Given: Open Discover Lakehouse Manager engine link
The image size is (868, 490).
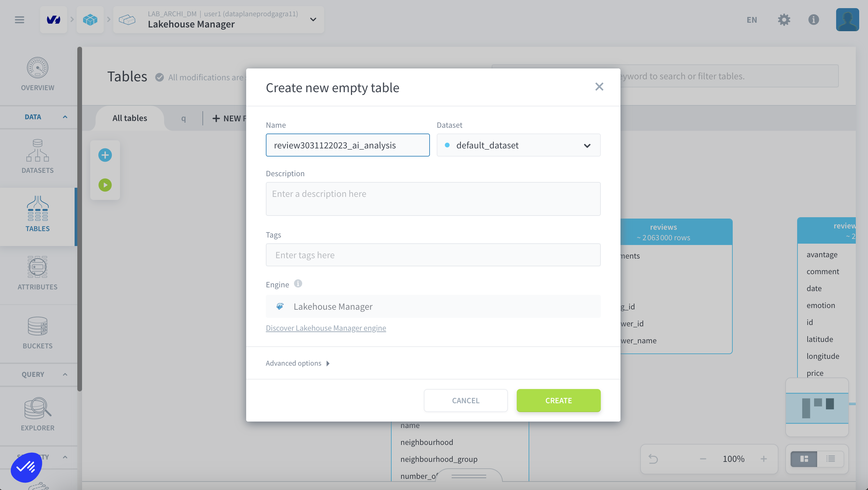Looking at the screenshot, I should pyautogui.click(x=326, y=328).
